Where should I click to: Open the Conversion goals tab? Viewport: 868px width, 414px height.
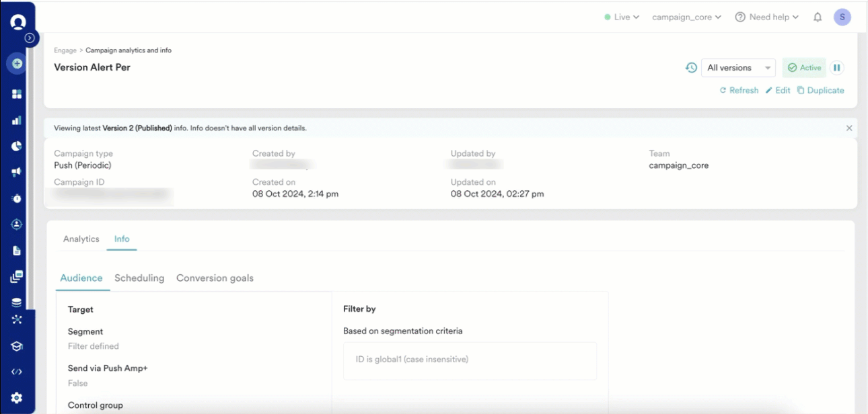pos(215,278)
